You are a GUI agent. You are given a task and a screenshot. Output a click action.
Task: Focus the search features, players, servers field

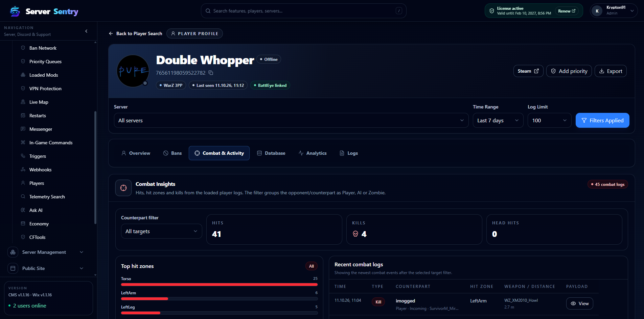tap(303, 11)
